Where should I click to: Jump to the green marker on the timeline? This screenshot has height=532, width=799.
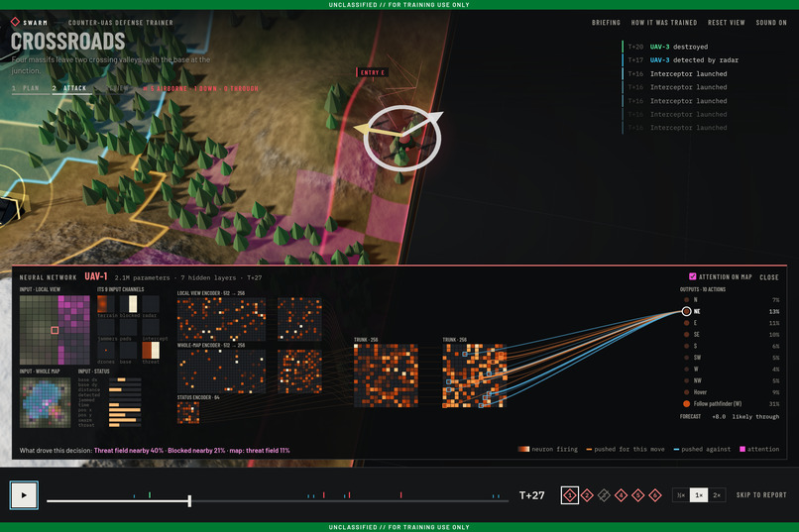[150, 494]
